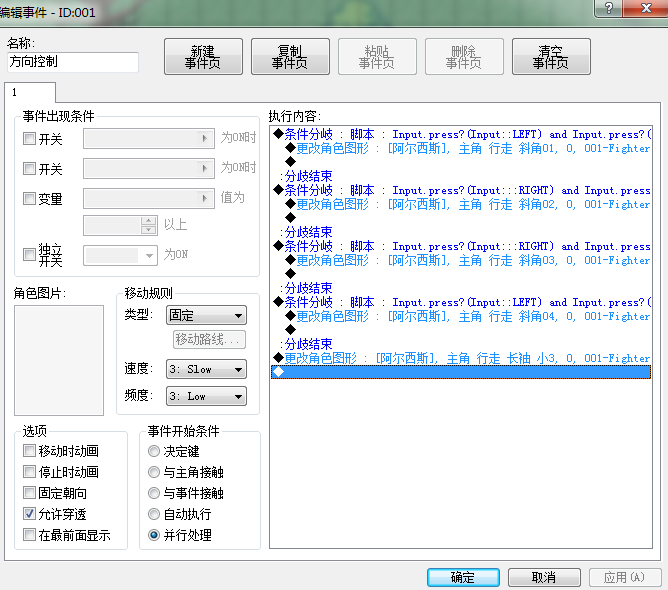
Task: Uncheck the 允许穿透 option
Action: click(29, 514)
